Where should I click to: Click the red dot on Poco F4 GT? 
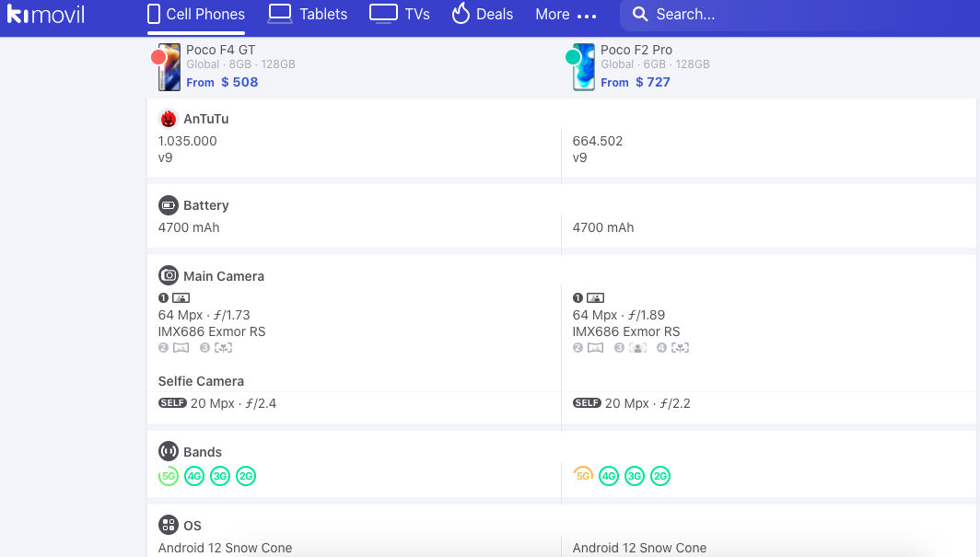(158, 57)
